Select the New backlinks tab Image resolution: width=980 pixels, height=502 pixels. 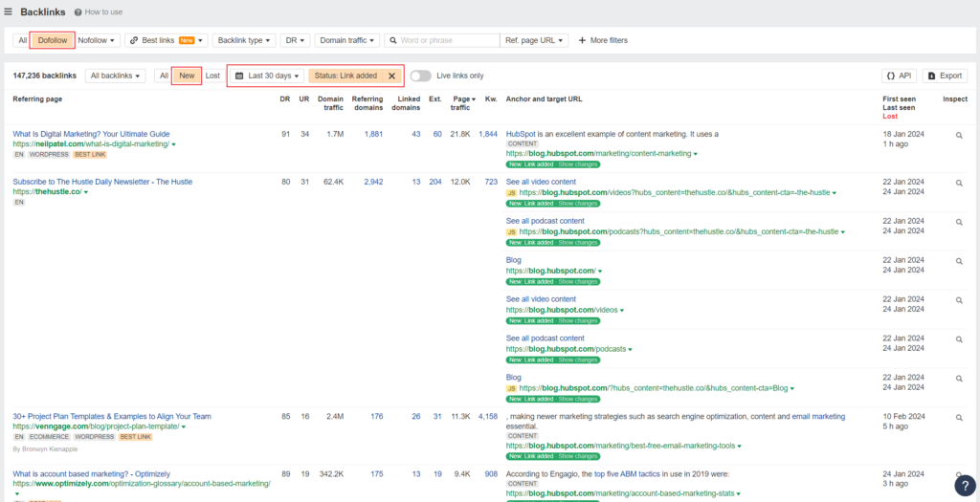click(x=187, y=76)
